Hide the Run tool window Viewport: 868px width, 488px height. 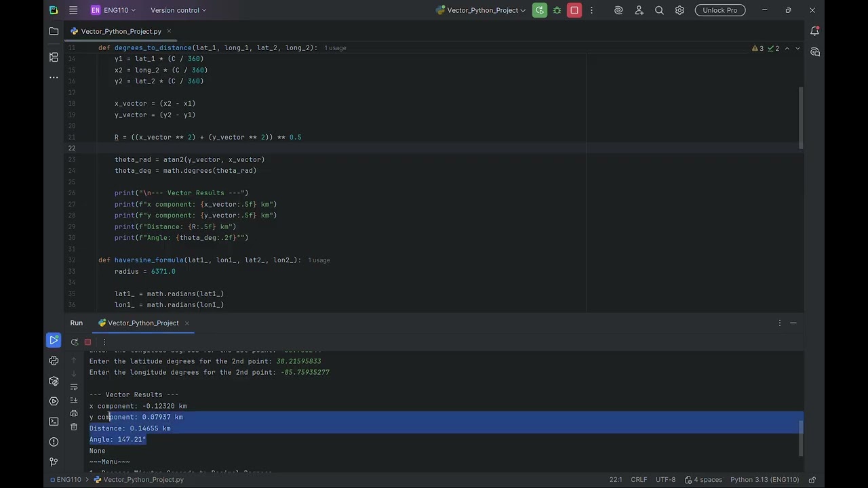tap(793, 323)
